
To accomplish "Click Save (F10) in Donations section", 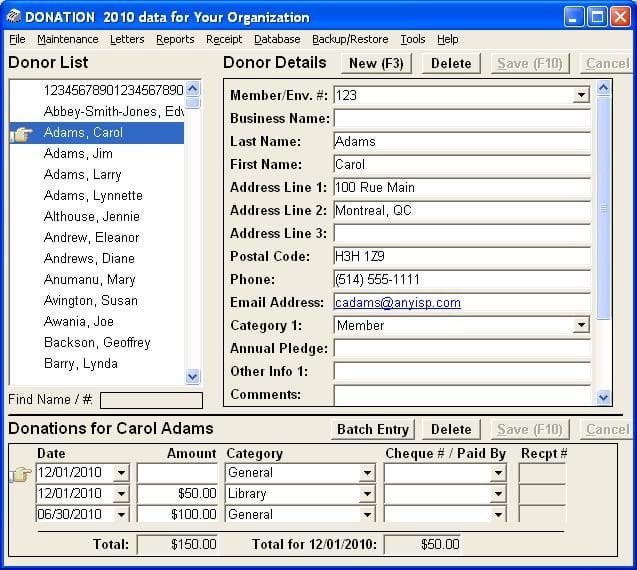I will [530, 429].
